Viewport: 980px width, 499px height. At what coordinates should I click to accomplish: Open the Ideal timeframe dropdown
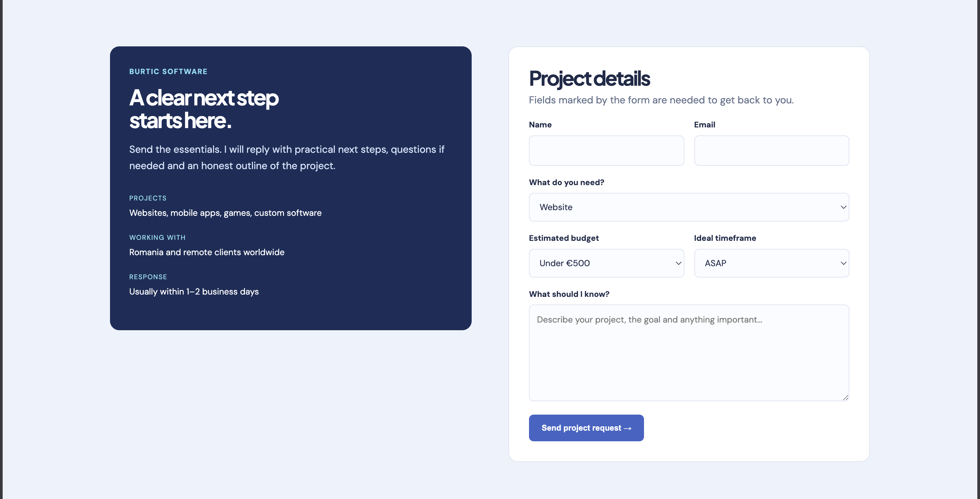click(772, 263)
